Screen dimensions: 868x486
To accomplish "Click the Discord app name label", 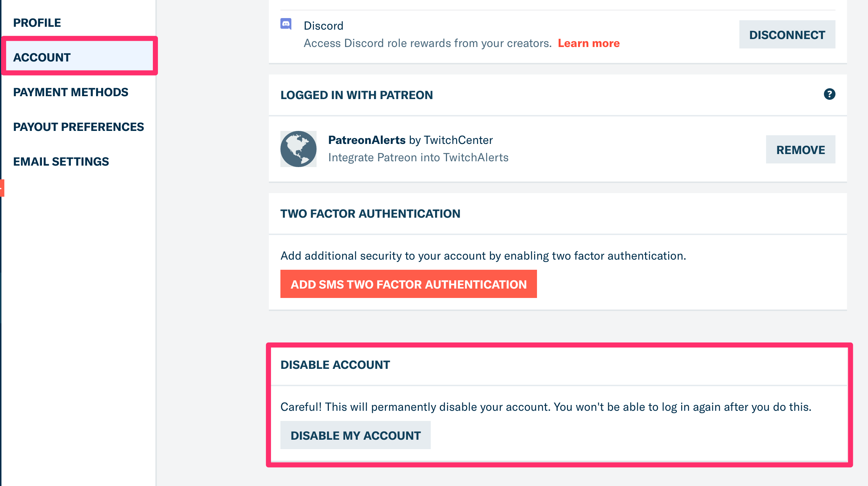I will (x=323, y=26).
